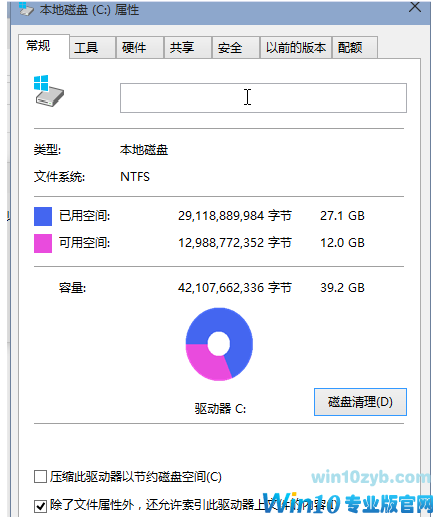
Task: Click the 12,988,772,352 字节 value
Action: pyautogui.click(x=235, y=243)
